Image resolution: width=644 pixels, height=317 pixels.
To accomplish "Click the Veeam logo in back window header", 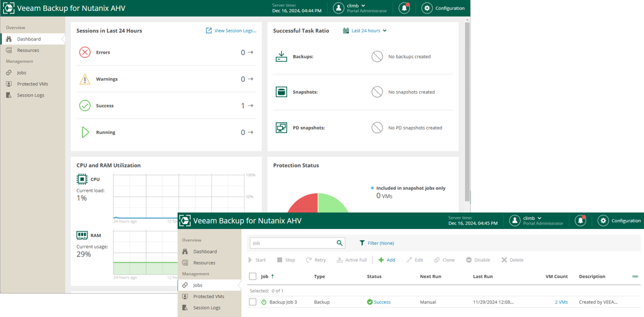I will (9, 8).
